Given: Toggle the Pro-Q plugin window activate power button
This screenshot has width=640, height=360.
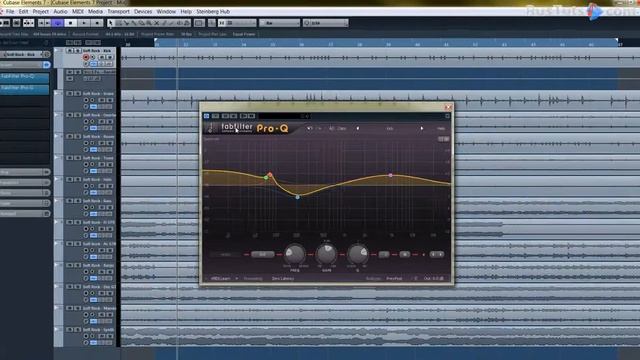Looking at the screenshot, I should (x=207, y=116).
